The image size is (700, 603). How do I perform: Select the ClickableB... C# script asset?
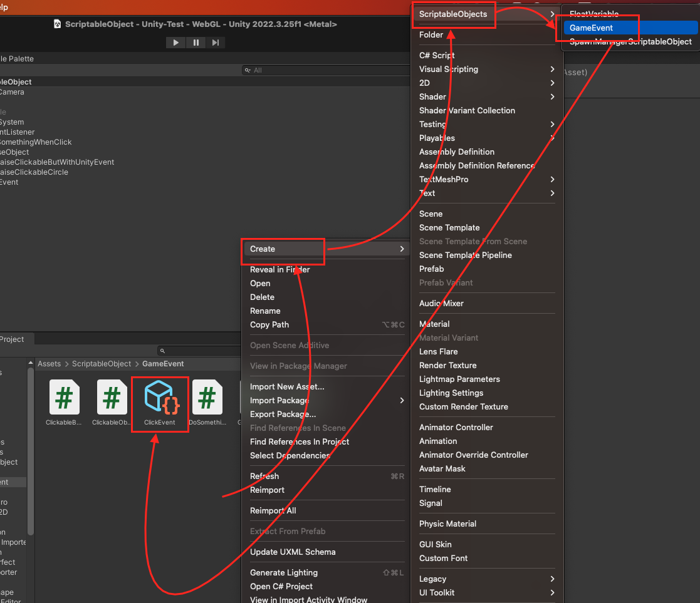coord(65,403)
